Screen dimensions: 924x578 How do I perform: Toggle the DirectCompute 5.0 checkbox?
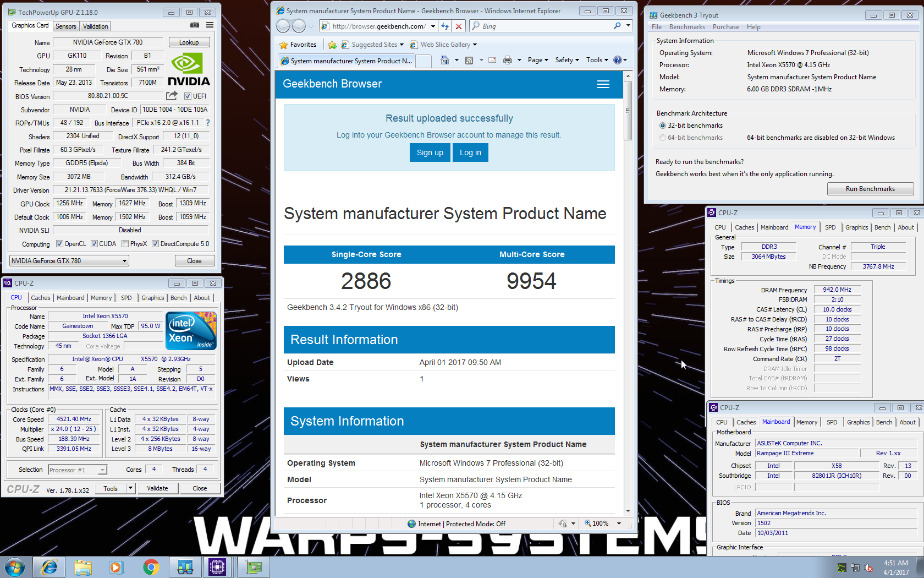click(x=155, y=244)
